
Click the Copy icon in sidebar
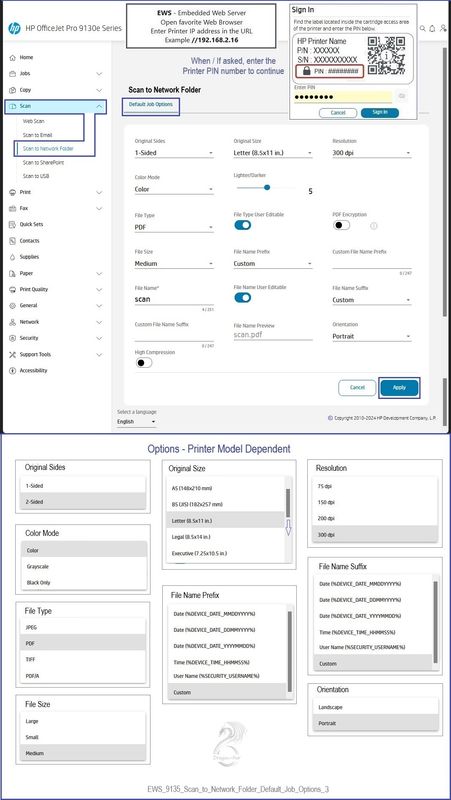13,90
